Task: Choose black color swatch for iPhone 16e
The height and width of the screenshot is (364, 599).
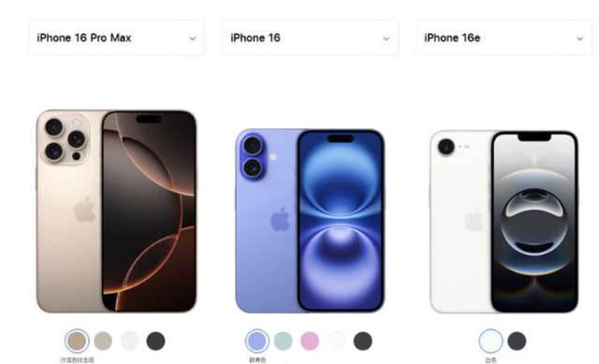Action: 517,341
